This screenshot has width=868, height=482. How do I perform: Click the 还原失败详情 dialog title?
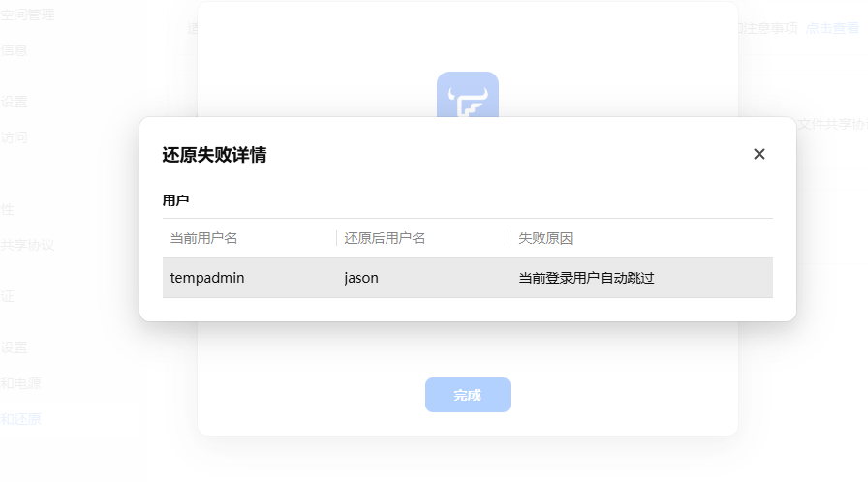214,155
